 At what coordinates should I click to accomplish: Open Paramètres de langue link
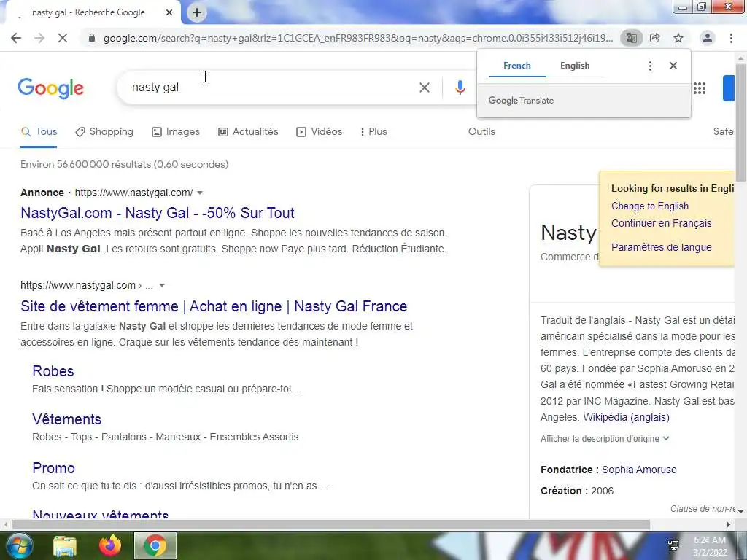(x=661, y=247)
